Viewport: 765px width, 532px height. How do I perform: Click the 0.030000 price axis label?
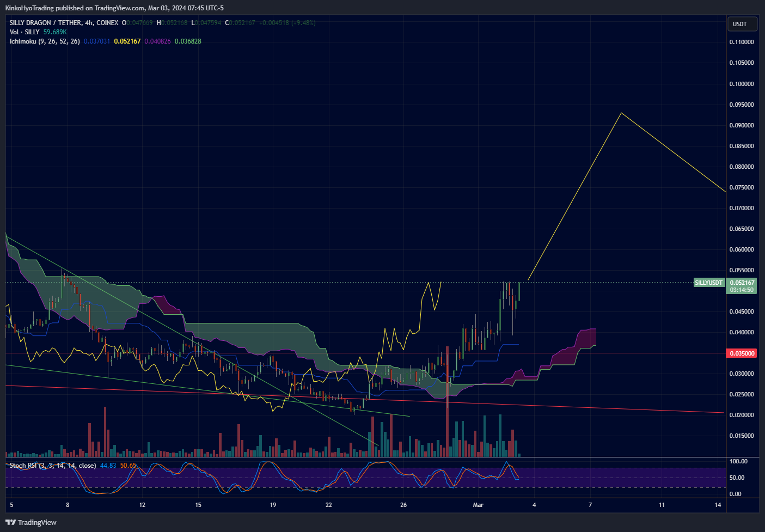(x=742, y=374)
